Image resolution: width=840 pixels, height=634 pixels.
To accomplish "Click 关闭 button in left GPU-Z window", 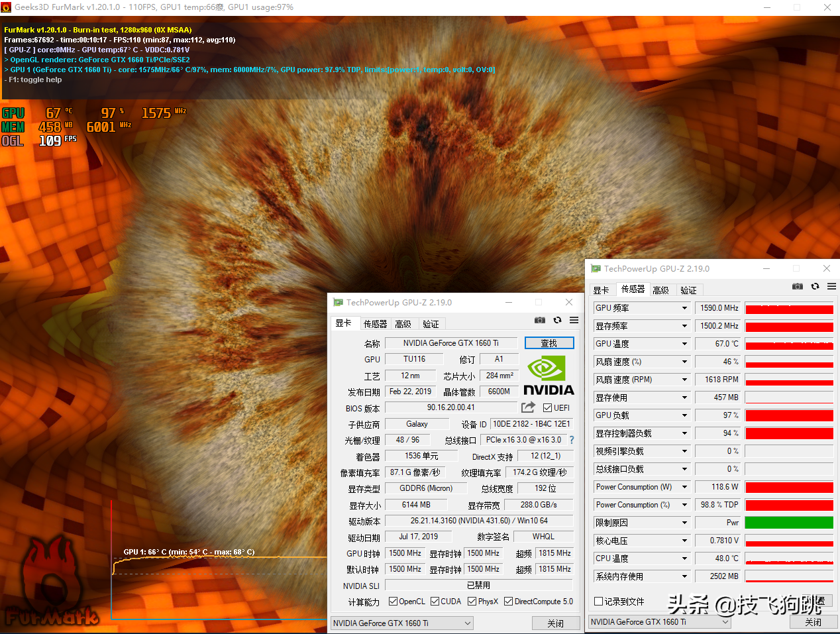I will [x=556, y=623].
